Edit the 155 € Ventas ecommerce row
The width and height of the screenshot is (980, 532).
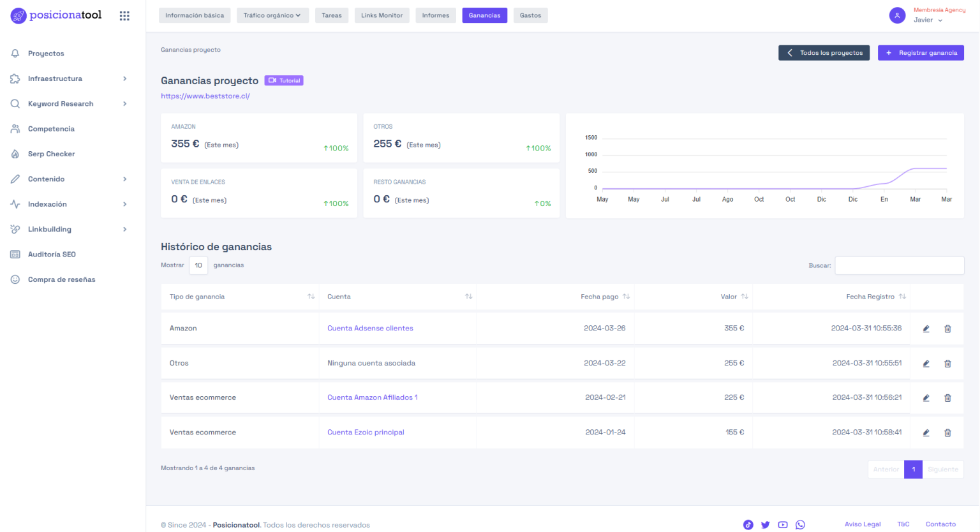[x=926, y=432]
